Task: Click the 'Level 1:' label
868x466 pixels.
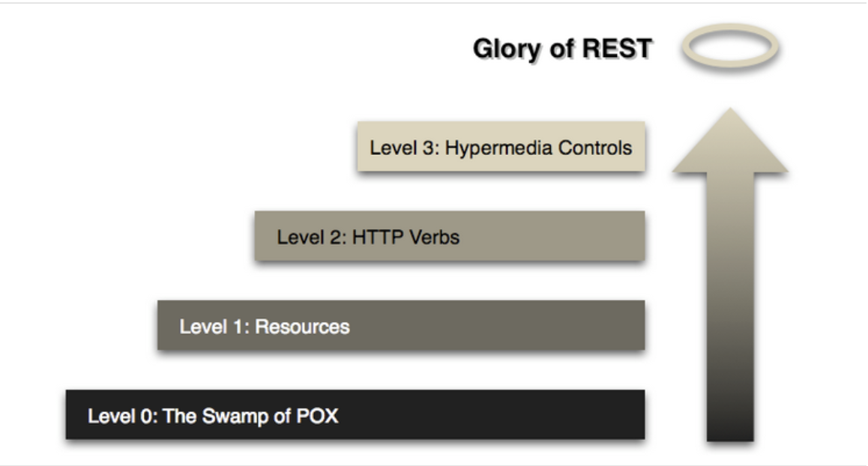Action: click(x=214, y=327)
